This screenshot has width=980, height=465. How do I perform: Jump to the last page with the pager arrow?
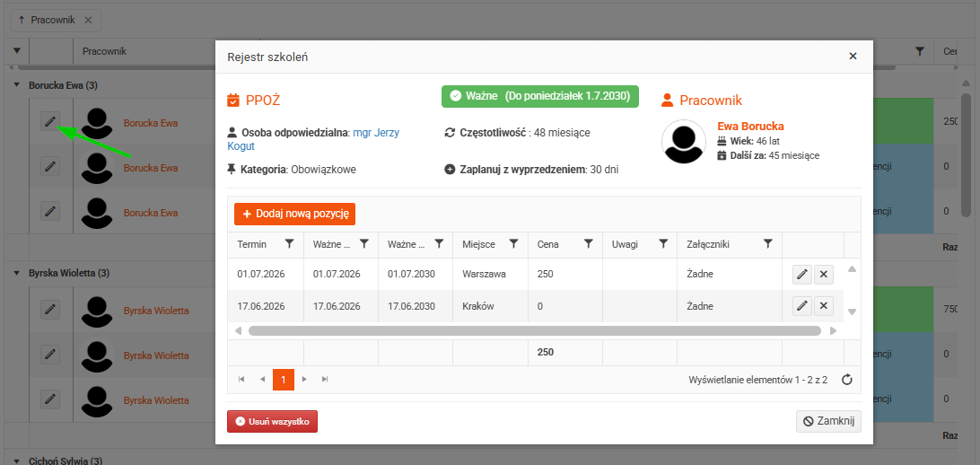[325, 380]
